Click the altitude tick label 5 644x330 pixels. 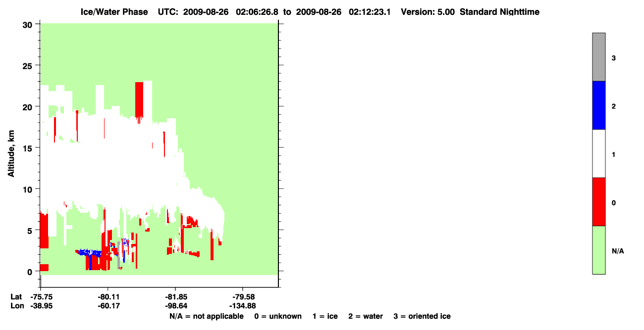click(x=31, y=230)
